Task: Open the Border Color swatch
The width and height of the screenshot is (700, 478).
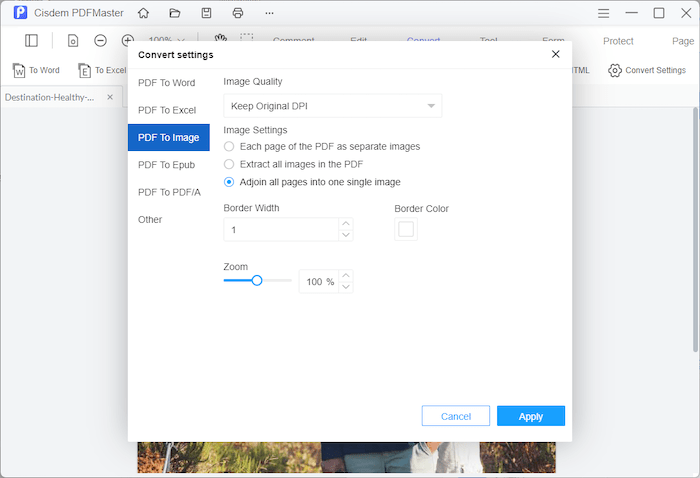Action: (406, 230)
